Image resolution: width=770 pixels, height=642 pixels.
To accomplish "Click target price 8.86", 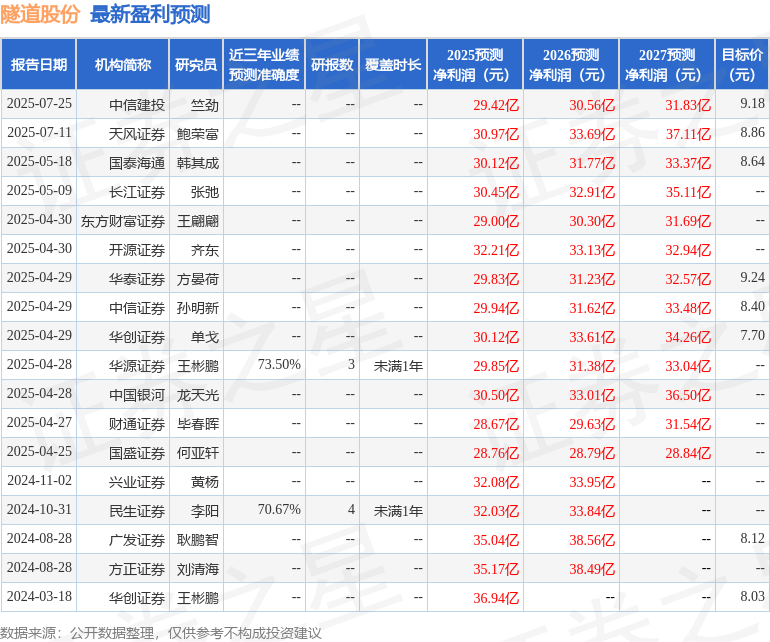I will pos(752,133).
